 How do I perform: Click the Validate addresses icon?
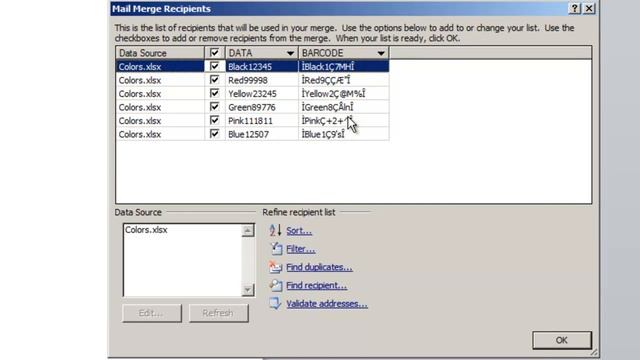point(276,303)
